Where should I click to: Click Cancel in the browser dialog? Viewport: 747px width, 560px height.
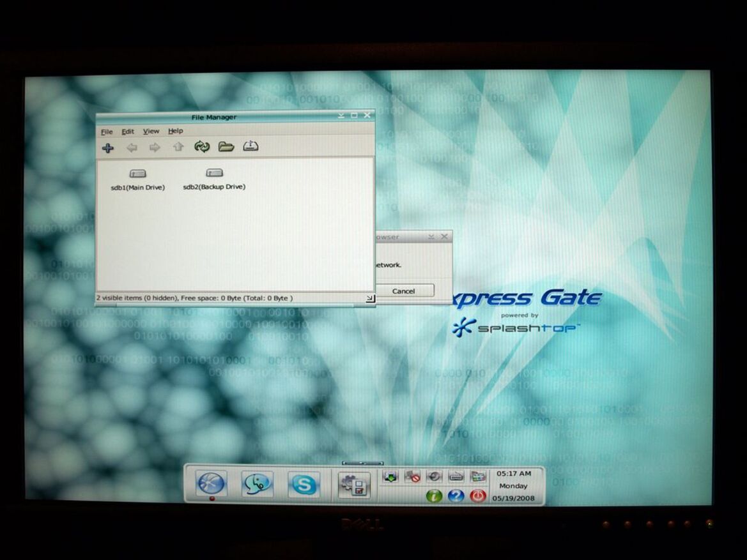404,291
